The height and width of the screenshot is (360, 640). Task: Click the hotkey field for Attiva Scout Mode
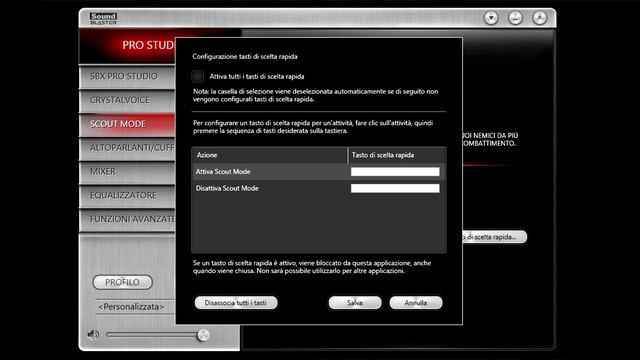click(395, 172)
